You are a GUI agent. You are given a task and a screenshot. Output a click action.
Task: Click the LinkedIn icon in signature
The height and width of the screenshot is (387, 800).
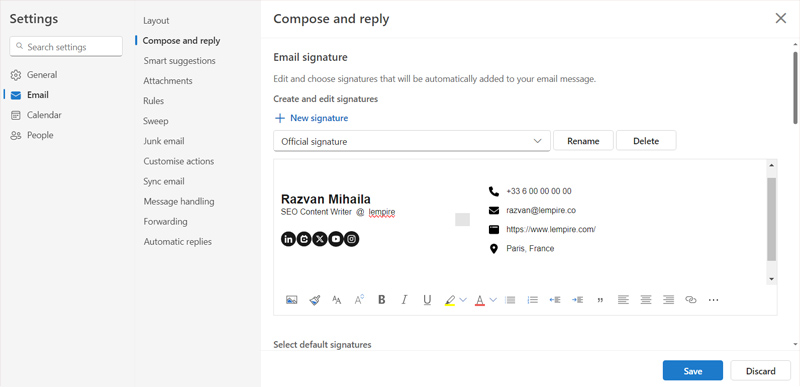click(288, 239)
